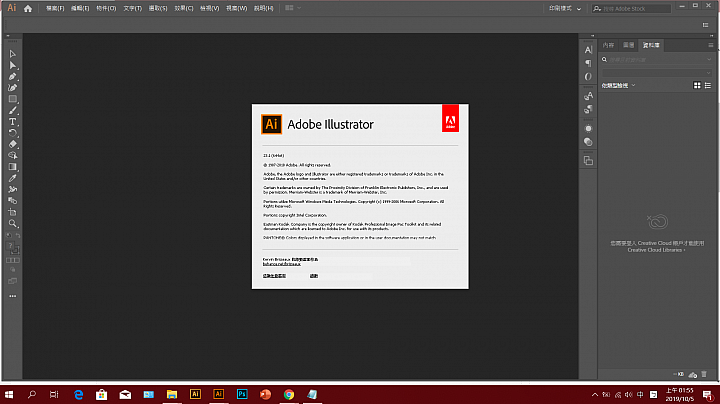
Task: Open the 選取(S) menu
Action: [158, 8]
